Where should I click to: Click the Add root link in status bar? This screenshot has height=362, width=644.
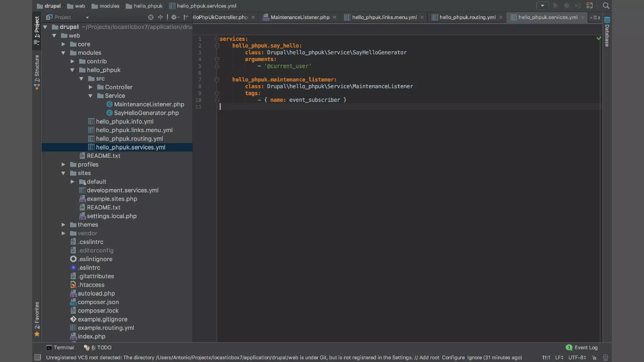pyautogui.click(x=429, y=358)
